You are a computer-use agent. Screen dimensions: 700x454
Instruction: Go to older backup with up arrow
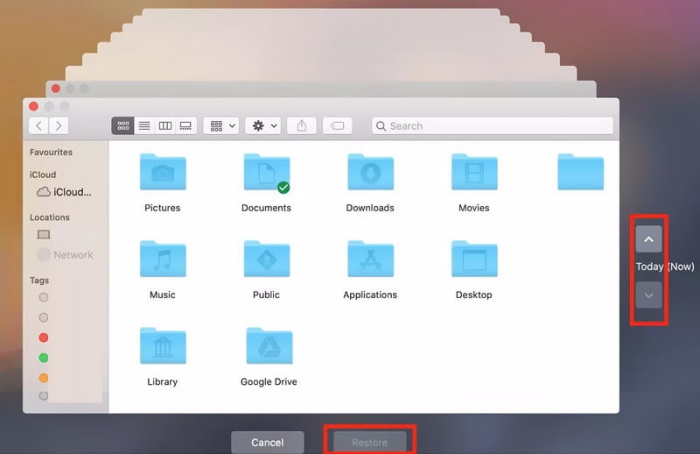point(649,240)
